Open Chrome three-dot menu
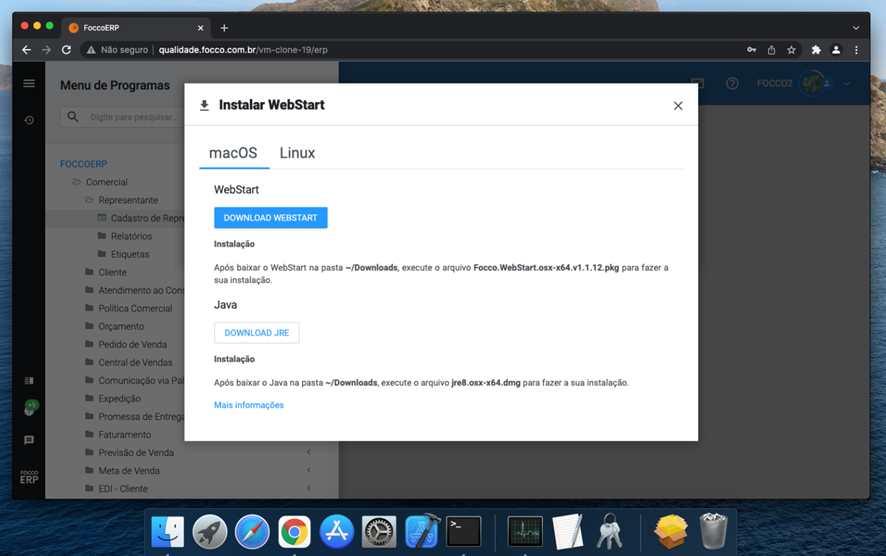This screenshot has width=886, height=556. pos(857,50)
